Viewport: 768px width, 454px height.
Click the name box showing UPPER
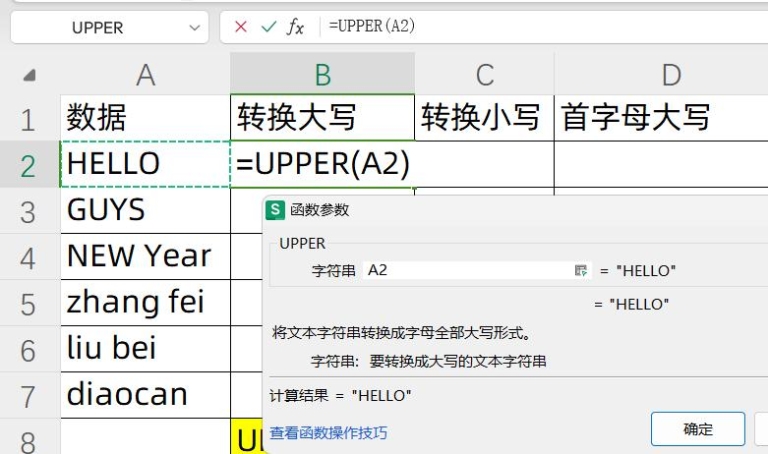tap(109, 27)
